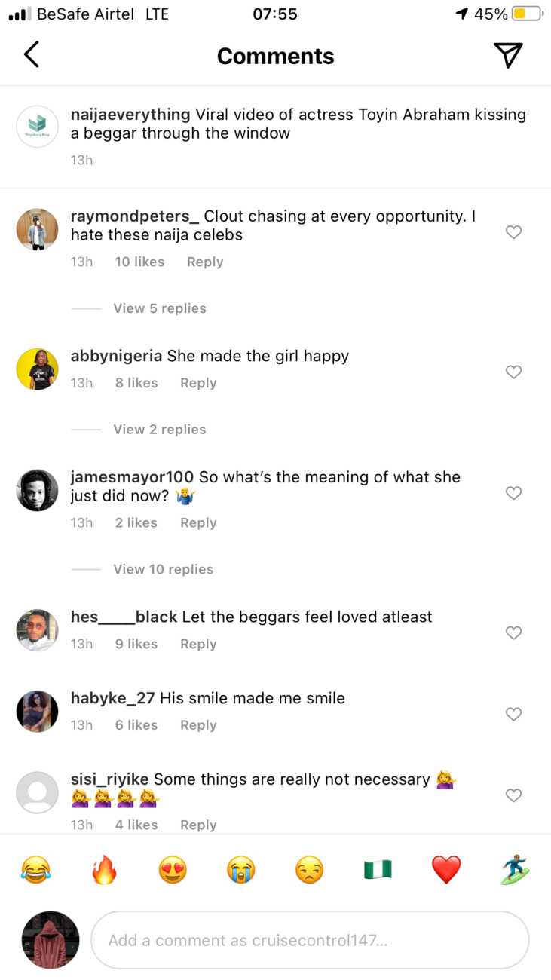Viewport: 551px width, 980px height.
Task: Like abbynigeria's comment with heart
Action: [513, 372]
